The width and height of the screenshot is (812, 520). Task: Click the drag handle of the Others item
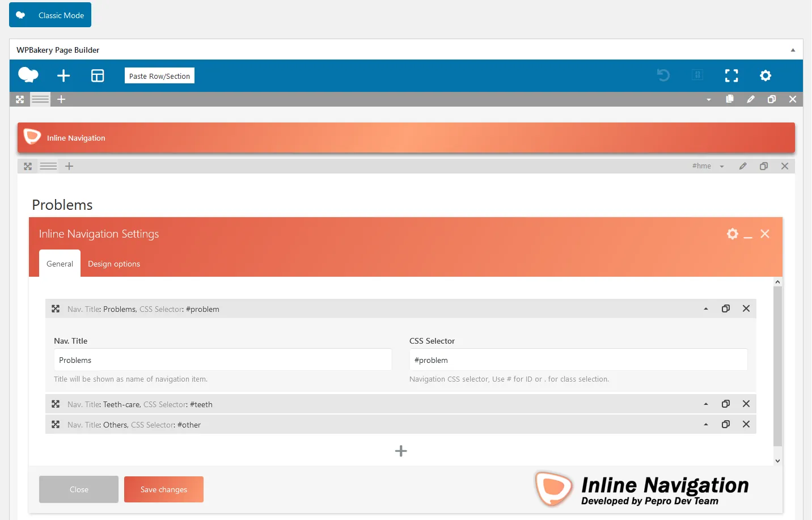click(x=56, y=424)
